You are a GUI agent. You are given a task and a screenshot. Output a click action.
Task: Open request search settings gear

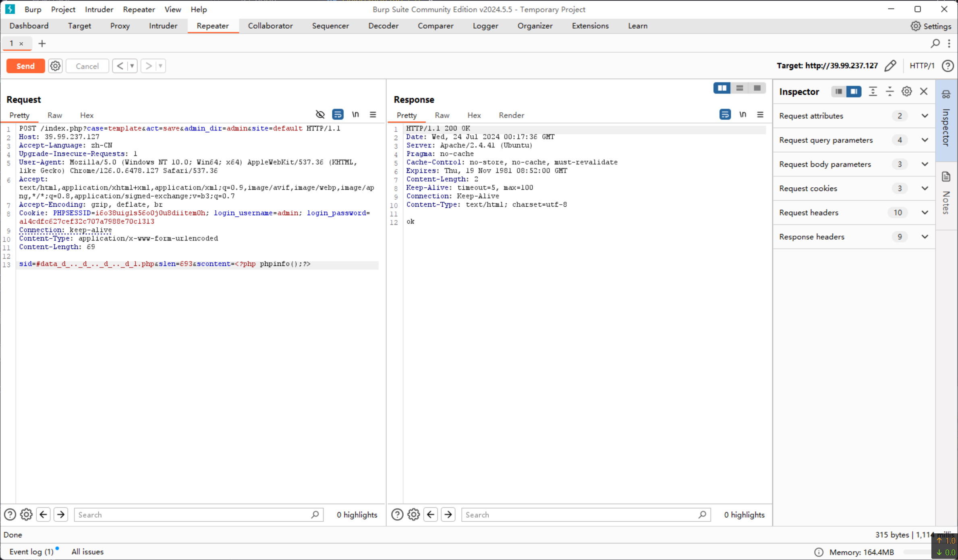tap(26, 514)
